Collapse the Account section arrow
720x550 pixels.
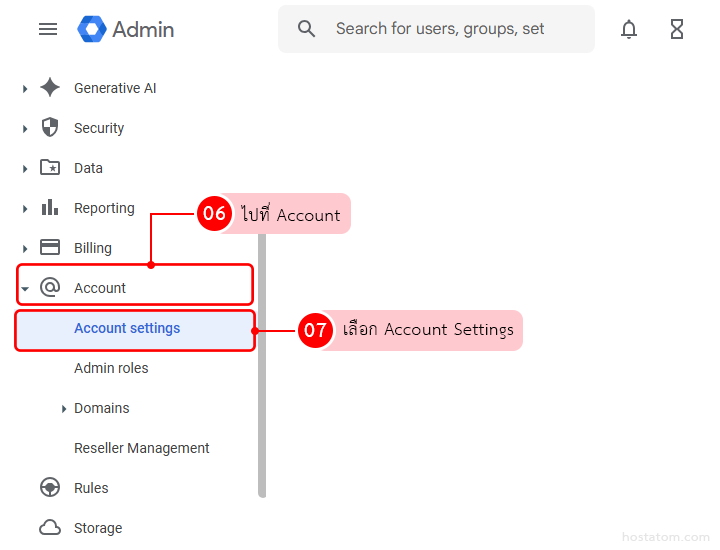click(x=25, y=289)
